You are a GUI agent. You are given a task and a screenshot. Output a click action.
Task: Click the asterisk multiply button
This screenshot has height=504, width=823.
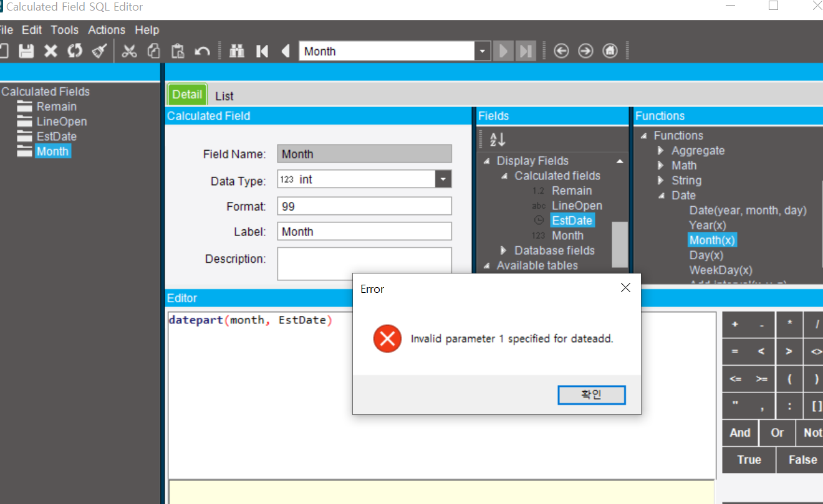789,325
